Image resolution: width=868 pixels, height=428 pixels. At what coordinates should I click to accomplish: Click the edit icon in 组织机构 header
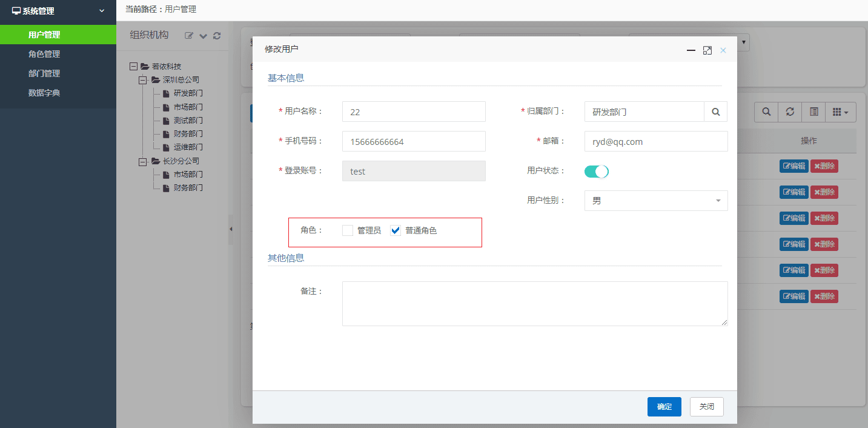(x=189, y=36)
